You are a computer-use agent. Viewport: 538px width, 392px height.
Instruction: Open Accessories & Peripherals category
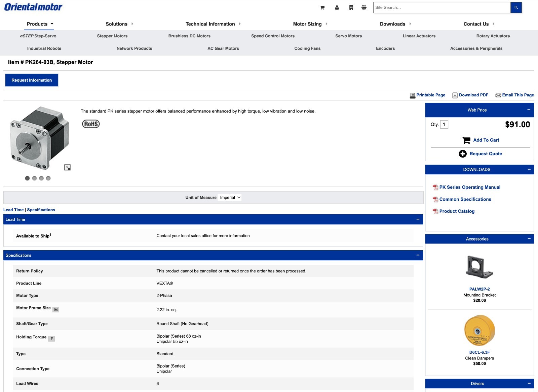pyautogui.click(x=476, y=48)
